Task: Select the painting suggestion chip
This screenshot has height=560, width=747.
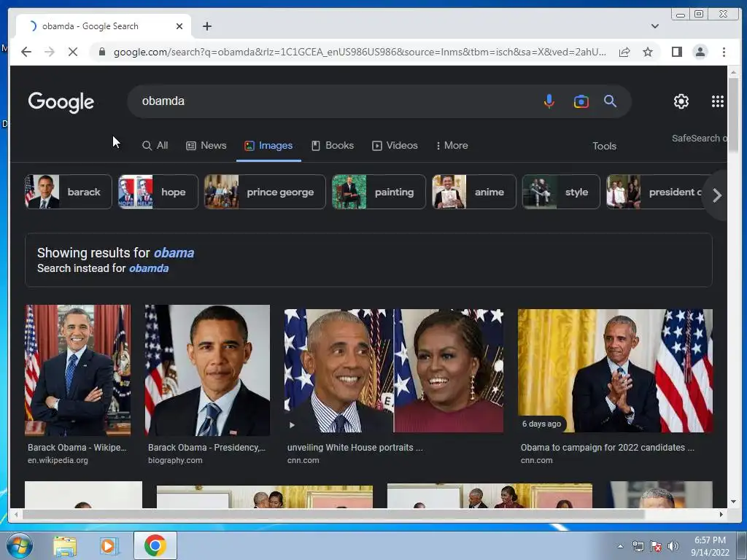Action: click(x=379, y=192)
